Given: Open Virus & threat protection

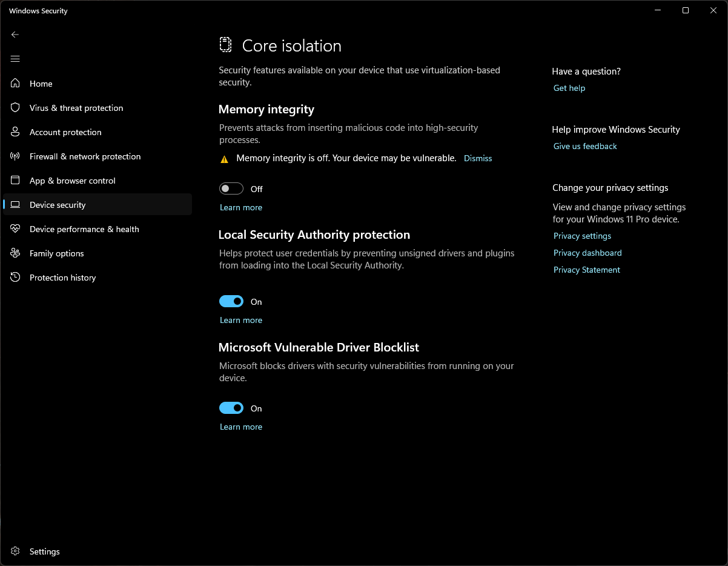Looking at the screenshot, I should (98, 108).
